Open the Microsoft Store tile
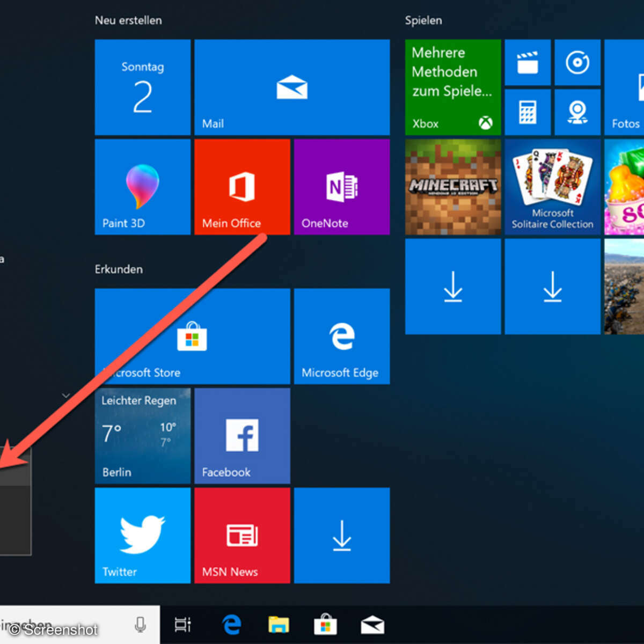The image size is (644, 644). coord(192,337)
